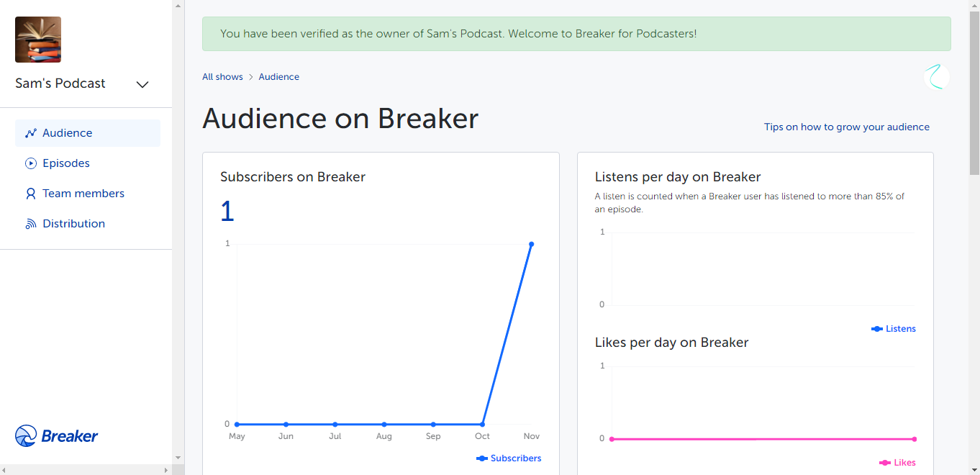Click the Audience graph icon in sidebar
The image size is (980, 475).
click(31, 133)
